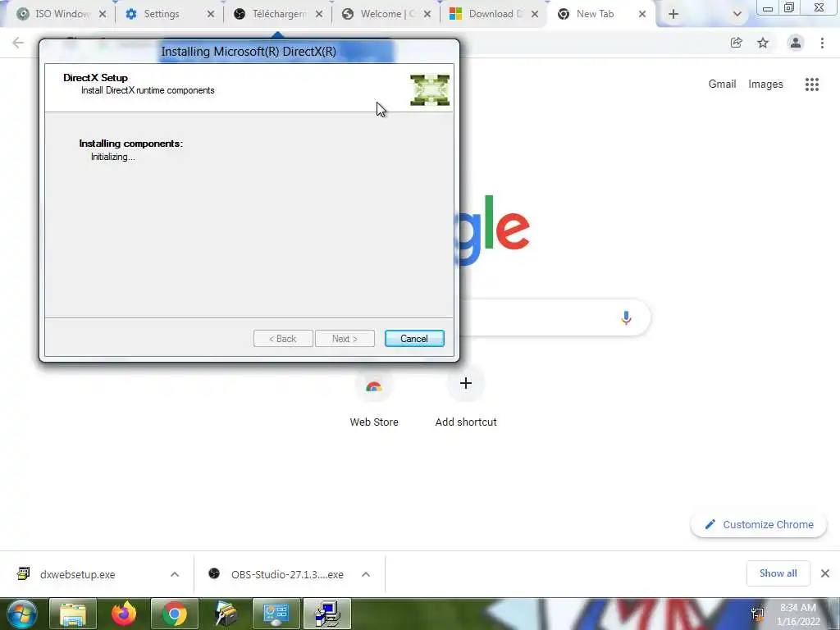The width and height of the screenshot is (840, 630).
Task: Expand dxwebsetup.exe download options arrow
Action: (175, 574)
